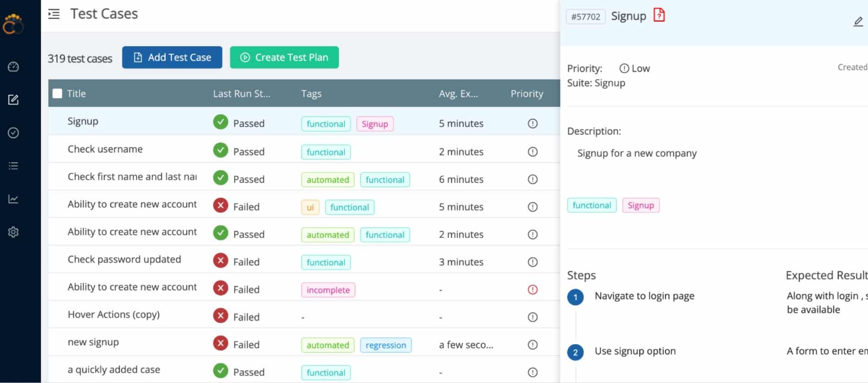The height and width of the screenshot is (383, 868).
Task: Open the Hover Actions (copy) test case
Action: tap(113, 314)
